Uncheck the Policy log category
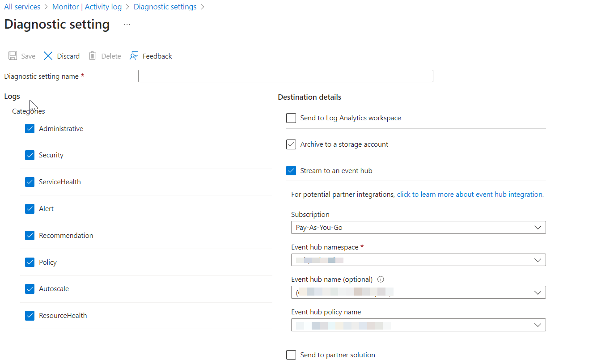Screen dimensions: 597x364 point(30,262)
